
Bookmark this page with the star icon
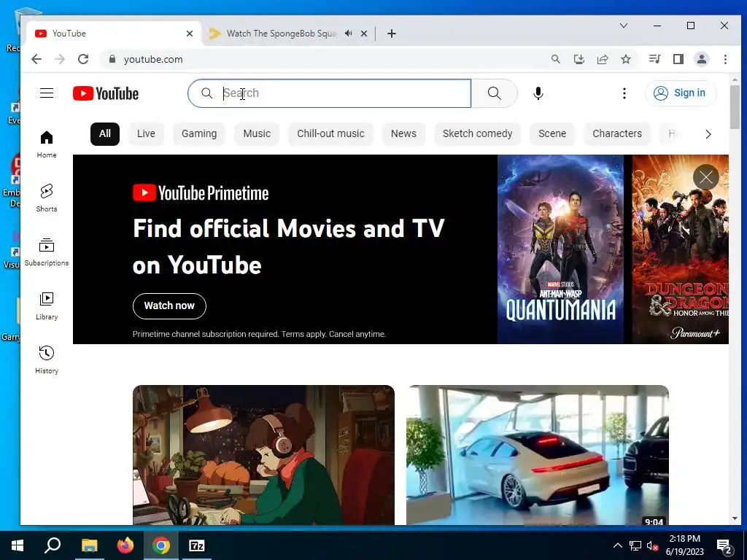pos(625,59)
